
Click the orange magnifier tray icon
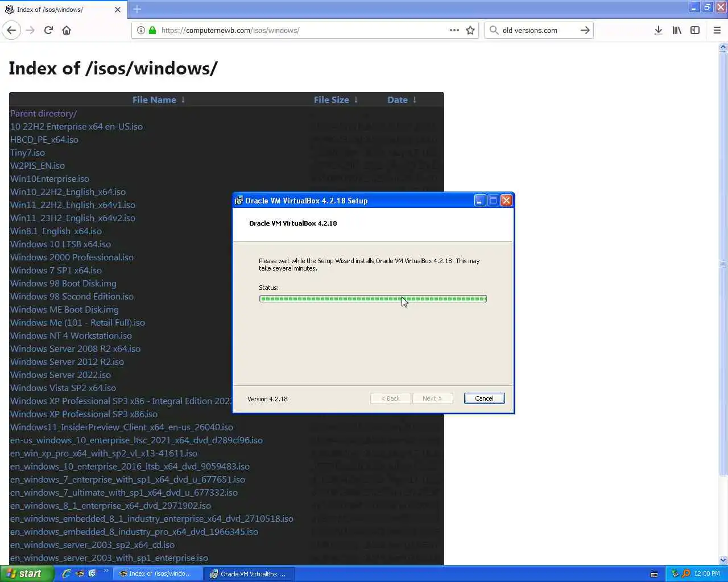pos(686,574)
